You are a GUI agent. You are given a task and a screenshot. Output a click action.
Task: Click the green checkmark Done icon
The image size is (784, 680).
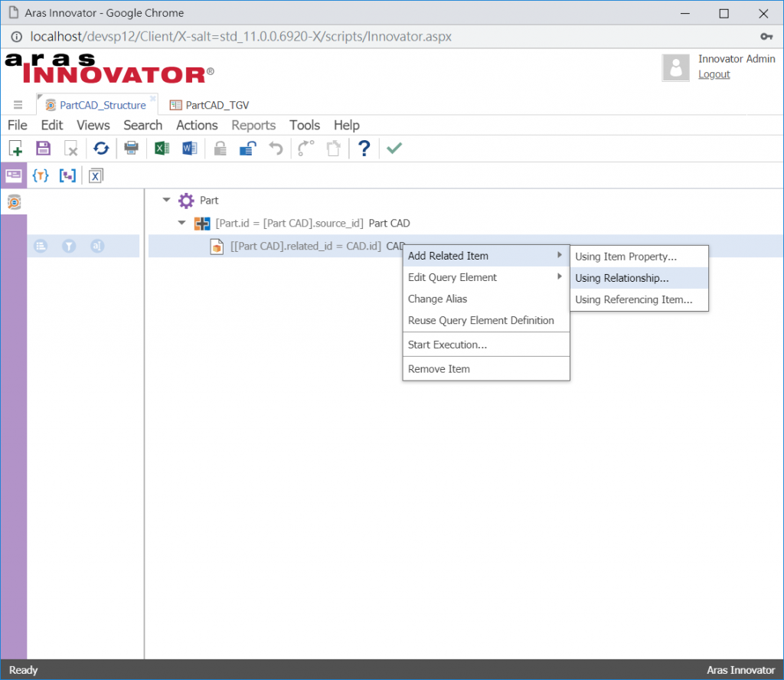394,148
